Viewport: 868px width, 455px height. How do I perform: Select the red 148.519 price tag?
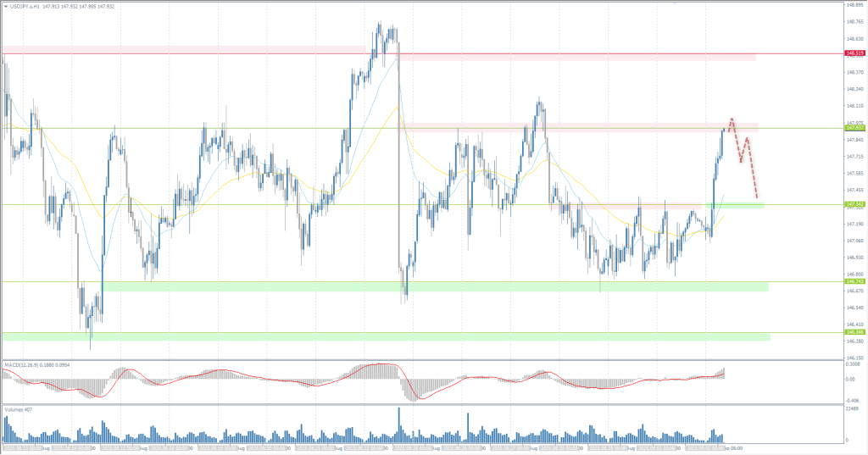[x=854, y=53]
